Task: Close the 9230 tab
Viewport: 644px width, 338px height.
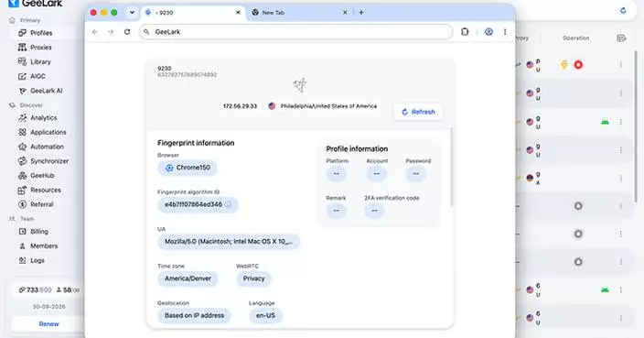Action: [x=238, y=13]
